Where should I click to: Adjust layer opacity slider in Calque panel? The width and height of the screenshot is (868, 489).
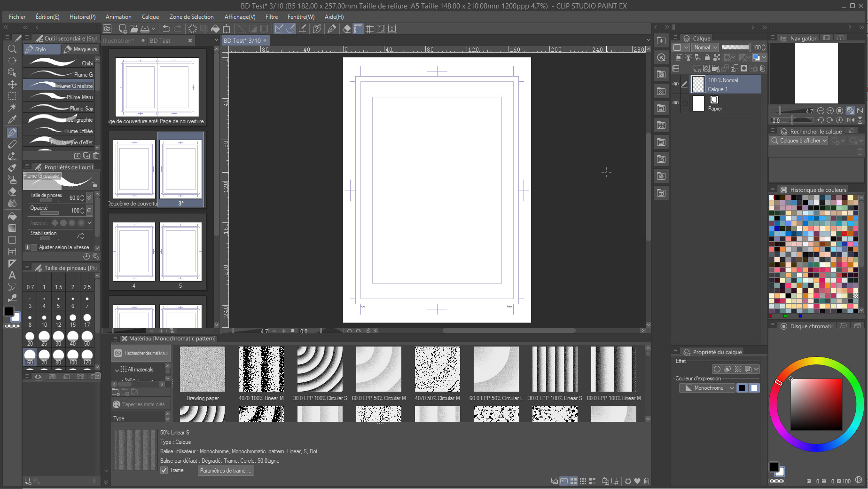pyautogui.click(x=735, y=47)
